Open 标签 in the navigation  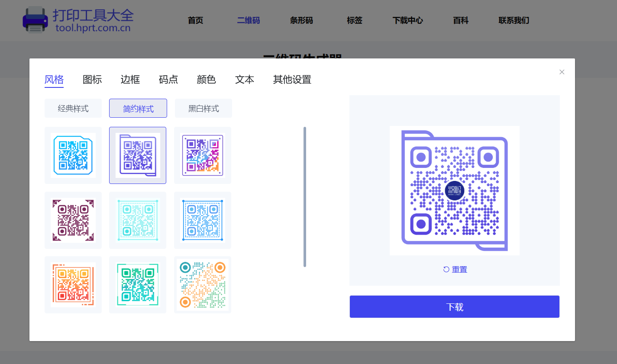point(355,20)
